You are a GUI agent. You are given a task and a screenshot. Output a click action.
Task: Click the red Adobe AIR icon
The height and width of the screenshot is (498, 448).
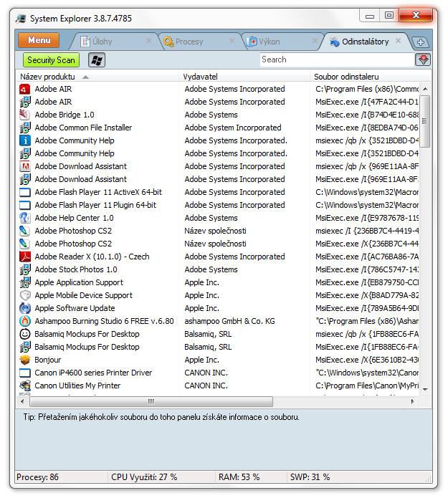click(x=25, y=90)
